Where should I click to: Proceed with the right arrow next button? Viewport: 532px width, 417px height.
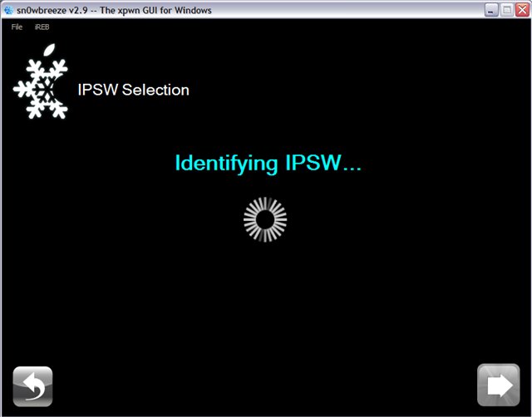point(499,385)
